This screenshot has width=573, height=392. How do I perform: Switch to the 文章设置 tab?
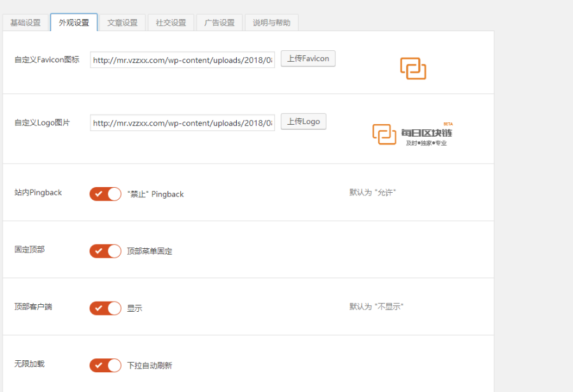pyautogui.click(x=122, y=23)
